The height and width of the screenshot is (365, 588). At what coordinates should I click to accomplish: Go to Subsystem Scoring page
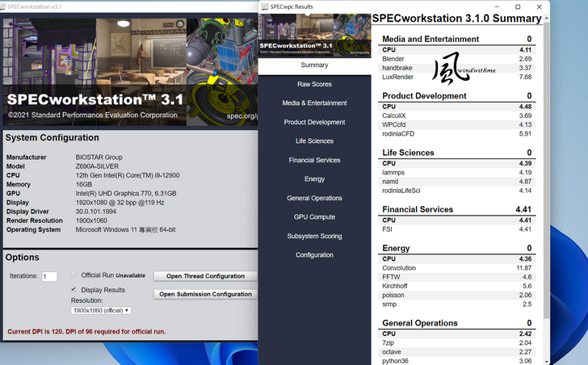click(x=314, y=236)
